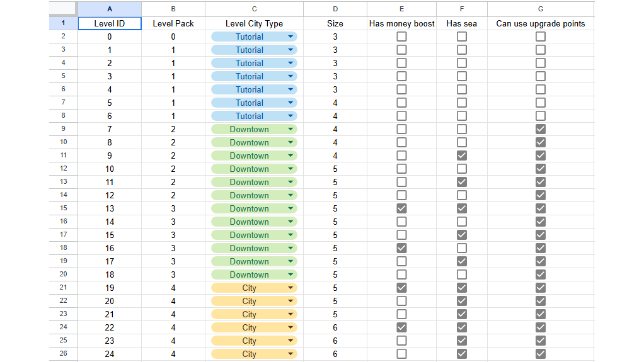The image size is (644, 362).
Task: Select column G header
Action: [541, 9]
